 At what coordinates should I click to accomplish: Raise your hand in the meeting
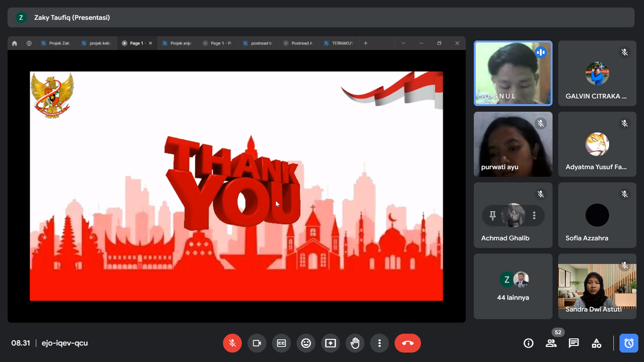click(x=355, y=343)
